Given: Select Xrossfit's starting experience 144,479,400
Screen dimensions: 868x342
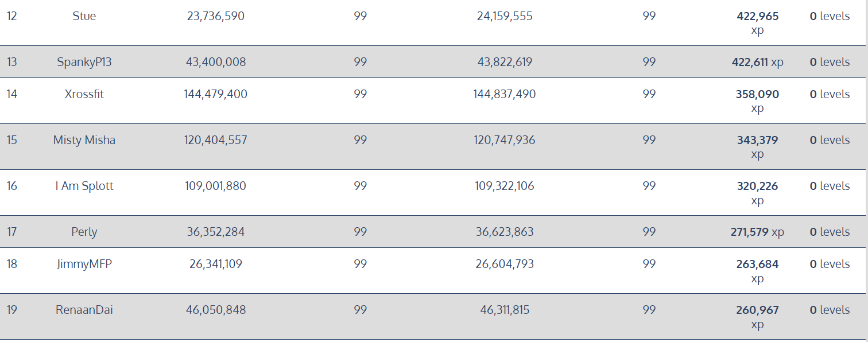Looking at the screenshot, I should tap(215, 94).
